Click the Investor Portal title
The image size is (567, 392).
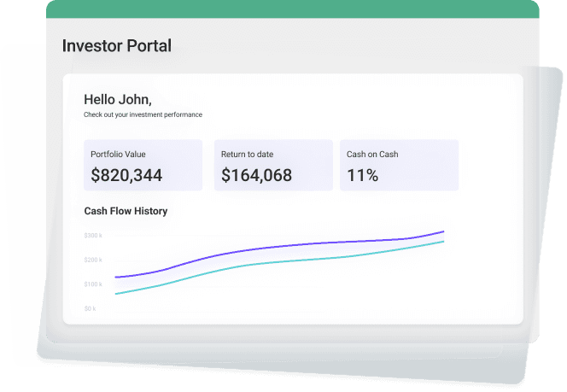[x=116, y=45]
